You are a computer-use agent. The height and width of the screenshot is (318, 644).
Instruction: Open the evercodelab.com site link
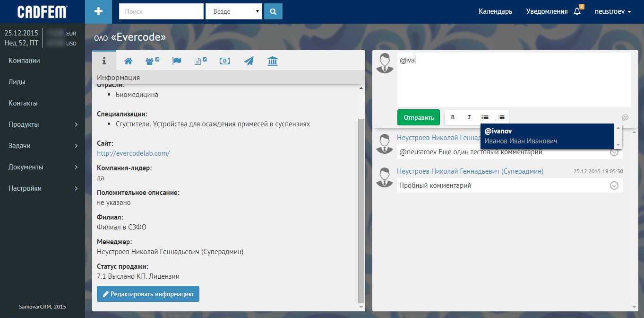click(x=133, y=153)
